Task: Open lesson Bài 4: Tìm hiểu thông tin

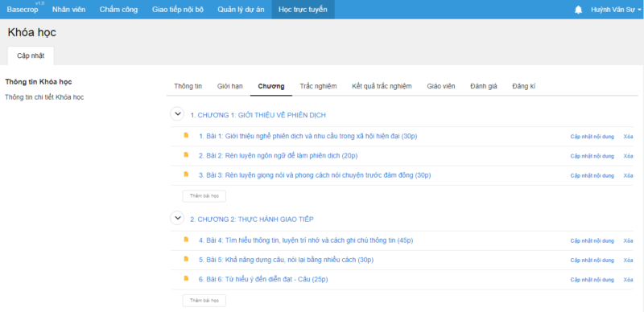Action: pos(306,240)
